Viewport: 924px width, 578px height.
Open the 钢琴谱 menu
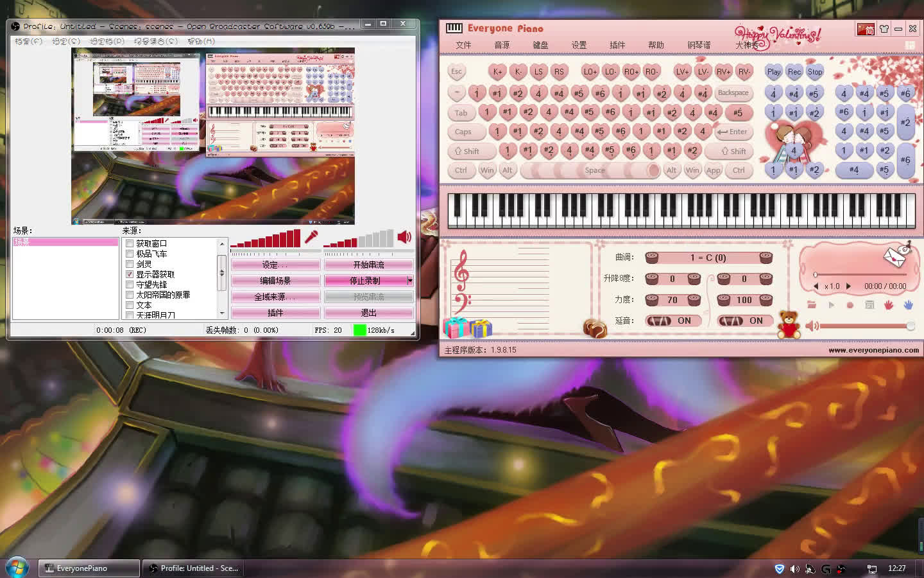coord(699,45)
